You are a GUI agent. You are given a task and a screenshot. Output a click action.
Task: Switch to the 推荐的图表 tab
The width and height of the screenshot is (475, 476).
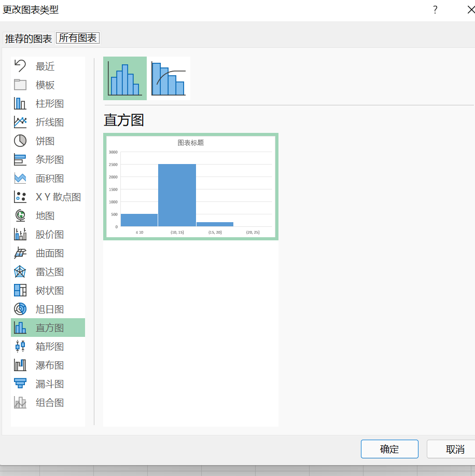[29, 38]
